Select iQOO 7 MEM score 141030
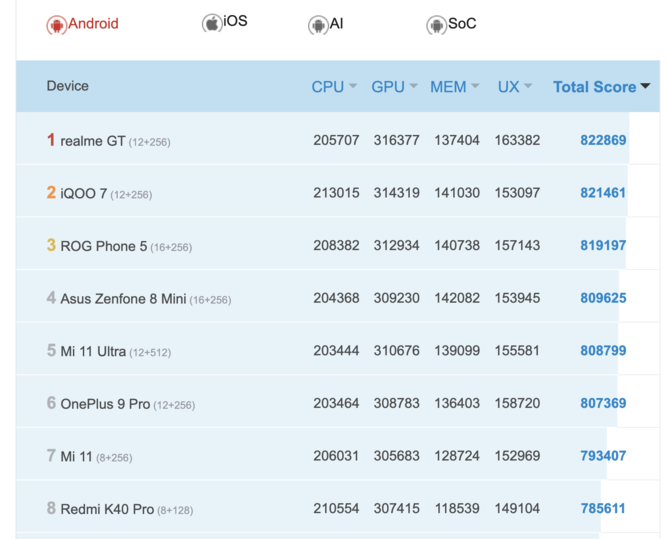 coord(457,193)
